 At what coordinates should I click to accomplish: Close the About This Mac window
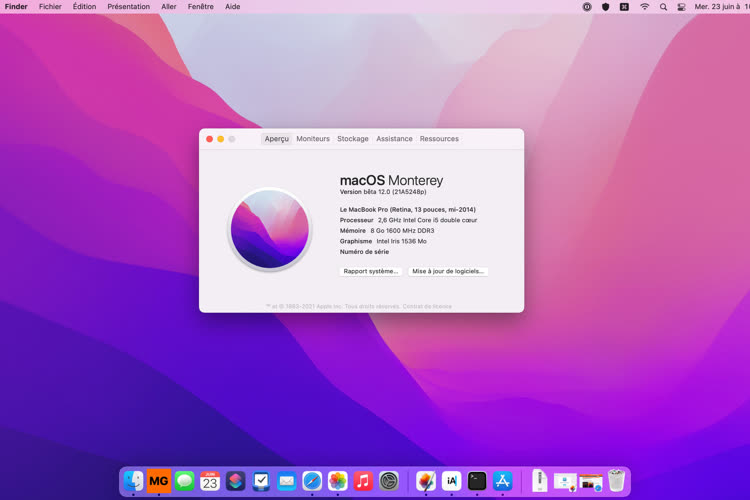210,139
